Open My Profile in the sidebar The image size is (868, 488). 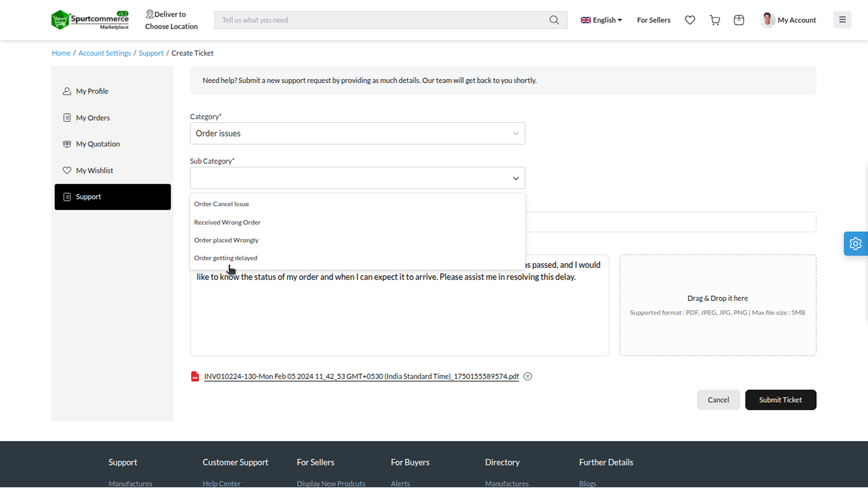[113, 91]
